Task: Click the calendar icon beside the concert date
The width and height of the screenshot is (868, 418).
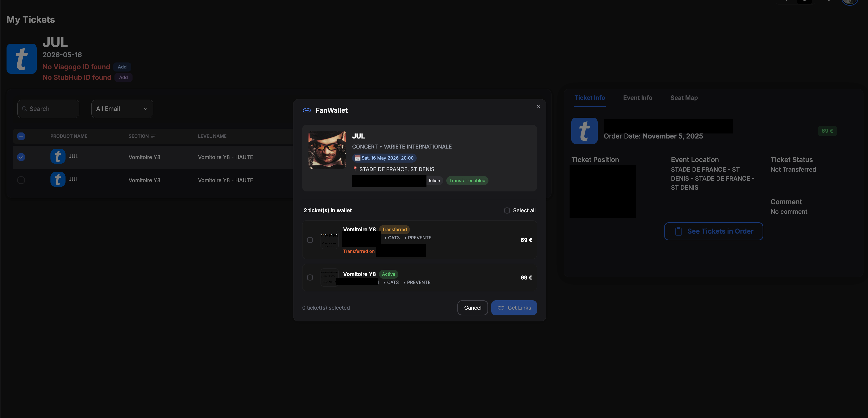Action: coord(357,158)
